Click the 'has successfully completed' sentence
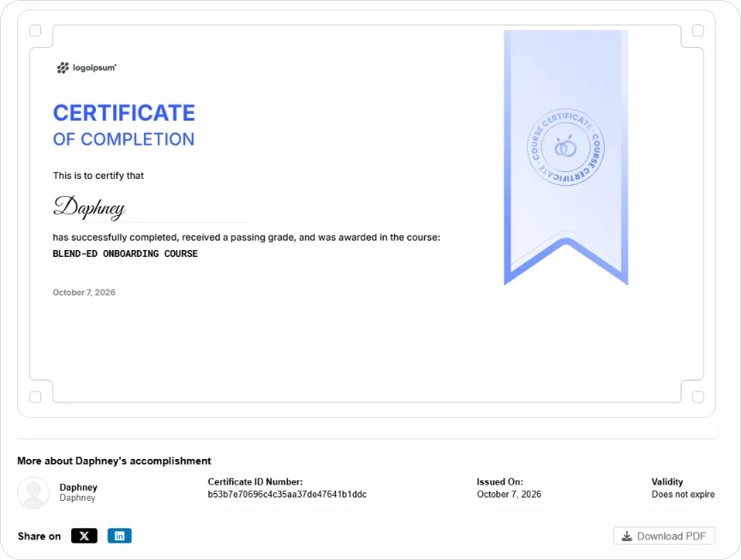 (246, 237)
